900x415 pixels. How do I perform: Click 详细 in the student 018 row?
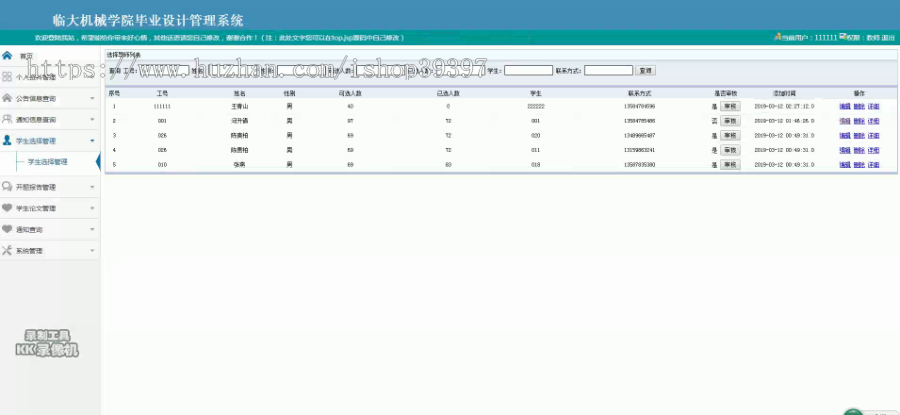(874, 165)
